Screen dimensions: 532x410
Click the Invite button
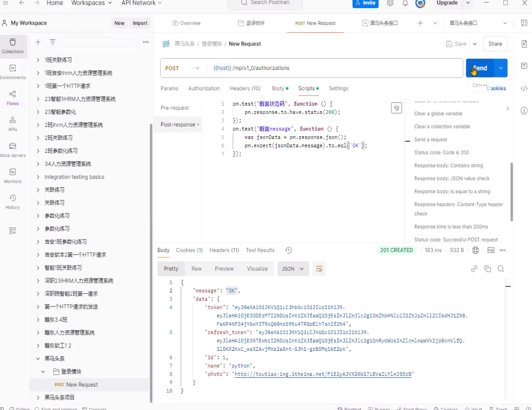coord(365,3)
